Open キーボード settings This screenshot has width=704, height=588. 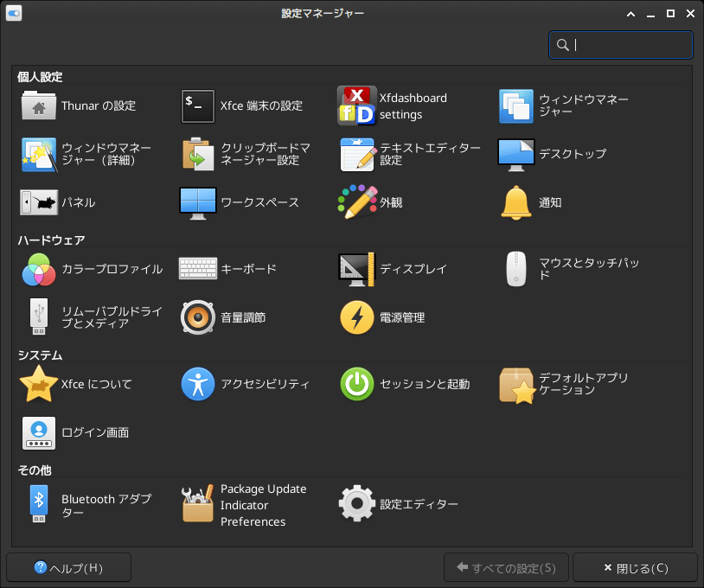click(x=197, y=270)
